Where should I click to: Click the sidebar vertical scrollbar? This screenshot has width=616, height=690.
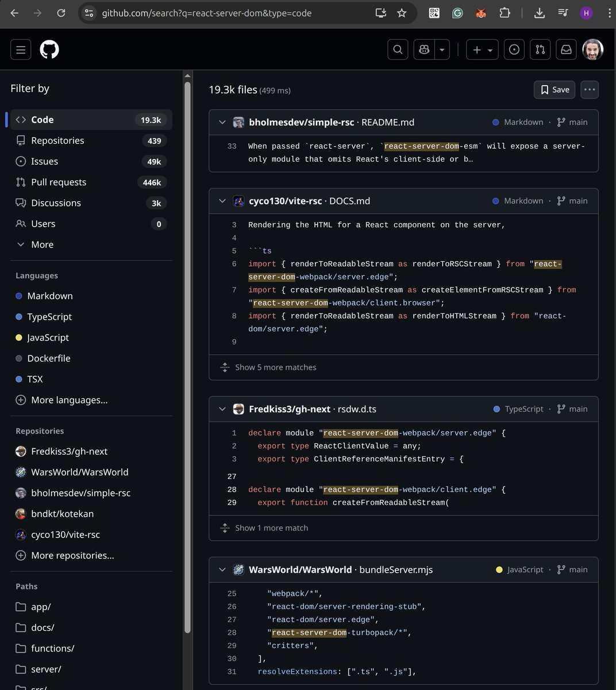[x=187, y=356]
